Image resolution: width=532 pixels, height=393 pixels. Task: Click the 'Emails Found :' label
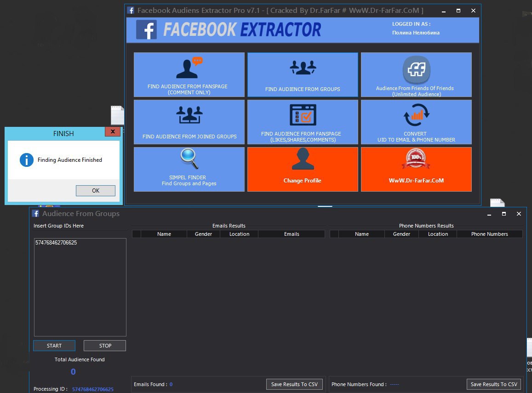point(150,384)
